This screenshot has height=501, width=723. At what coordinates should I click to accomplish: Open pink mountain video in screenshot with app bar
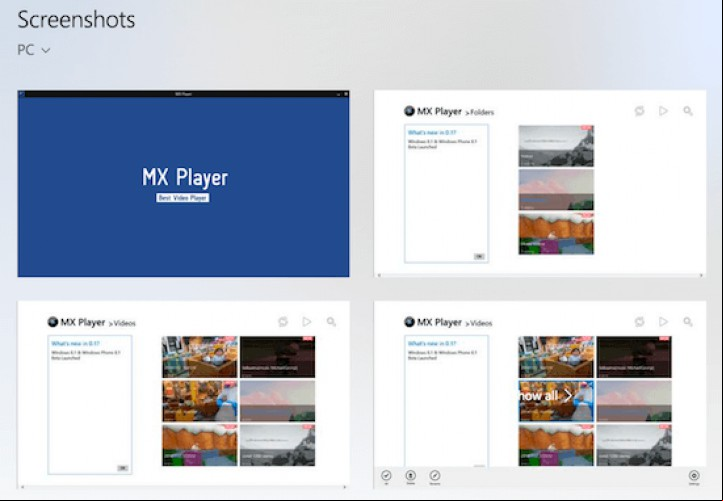(634, 401)
